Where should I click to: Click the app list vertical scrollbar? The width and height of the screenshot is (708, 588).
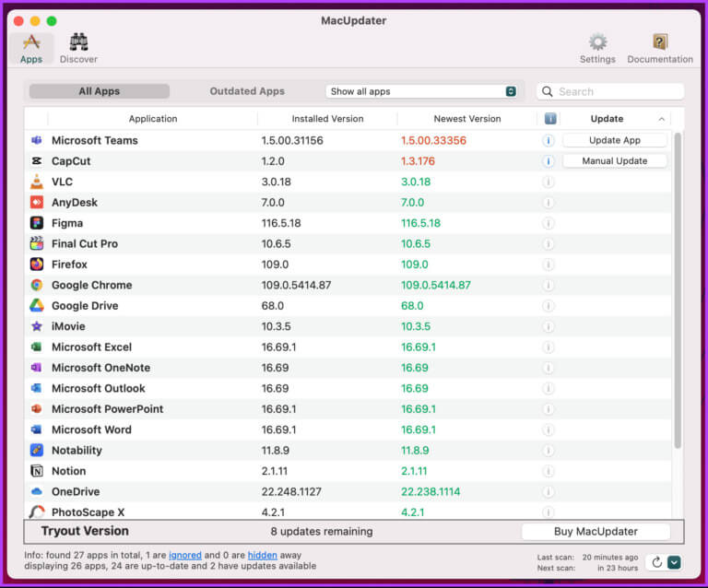tap(678, 290)
